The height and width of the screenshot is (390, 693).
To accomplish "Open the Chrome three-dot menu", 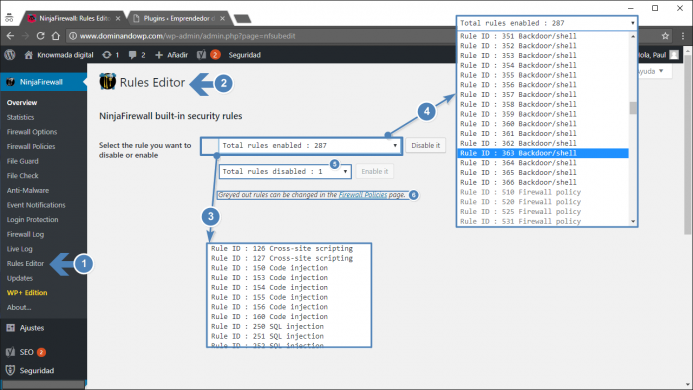I will tap(683, 36).
